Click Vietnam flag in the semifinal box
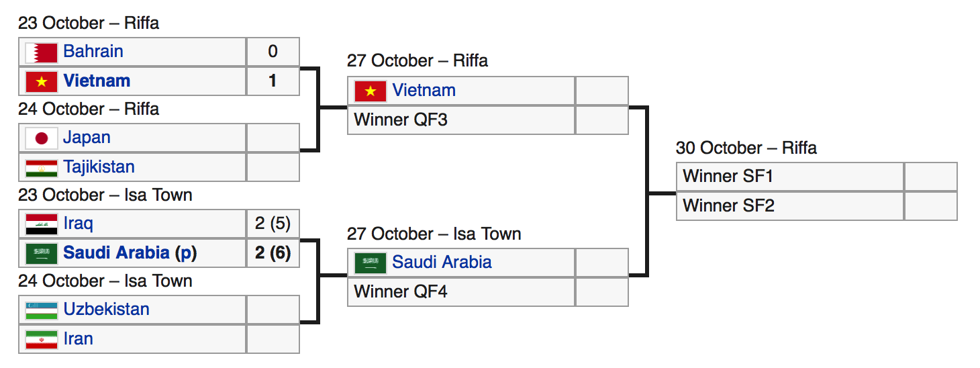The width and height of the screenshot is (980, 368). coord(370,91)
